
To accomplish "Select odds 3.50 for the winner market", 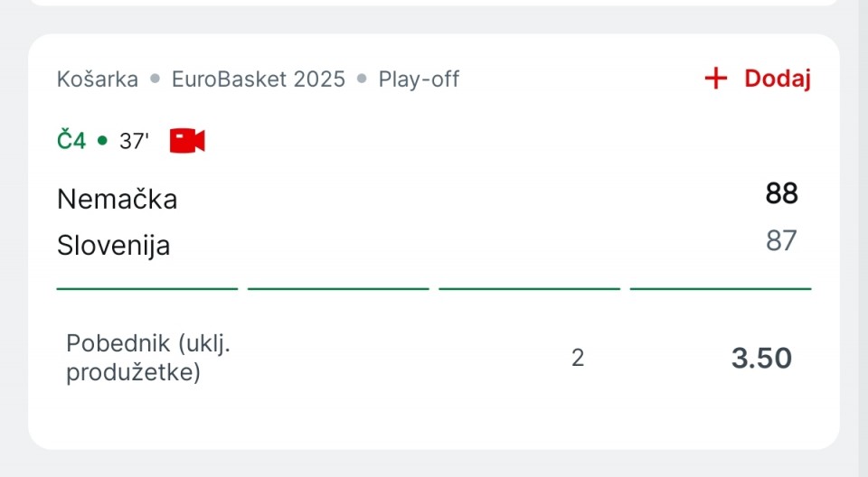I will [761, 358].
